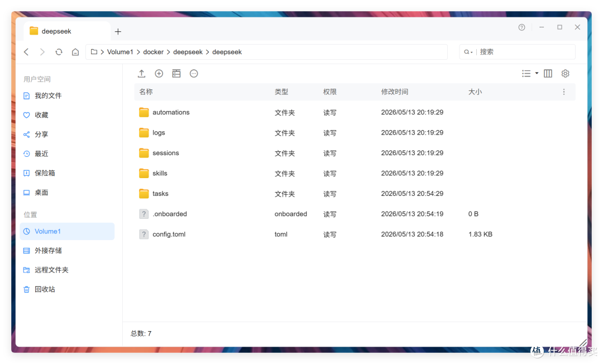This screenshot has height=364, width=603.
Task: Sort by the 权限 column header
Action: (x=330, y=92)
